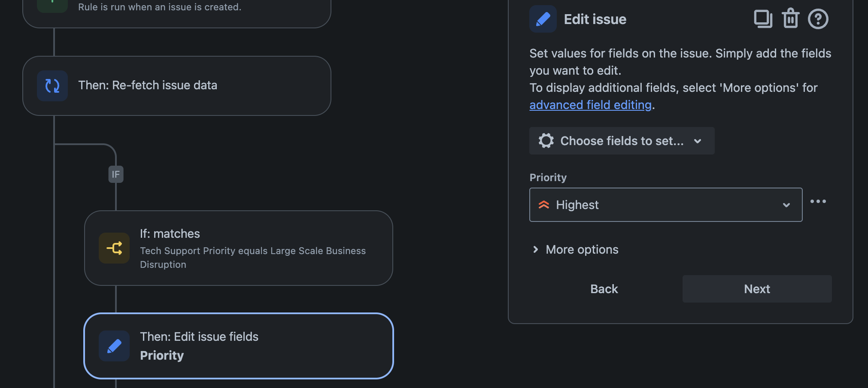
Task: Click the Next button
Action: pyautogui.click(x=757, y=289)
